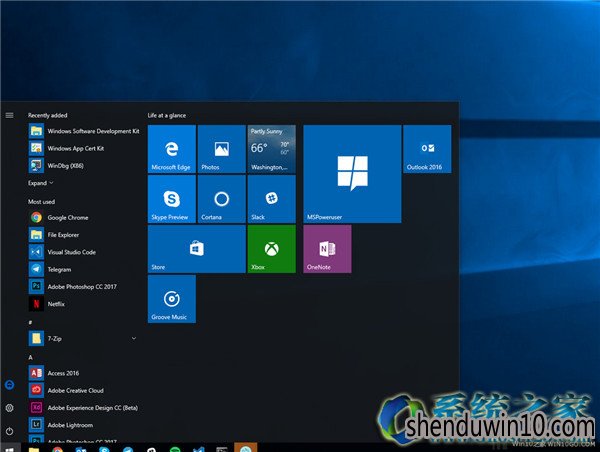600x452 pixels.
Task: Click the Windows Start button on taskbar
Action: [x=10, y=448]
